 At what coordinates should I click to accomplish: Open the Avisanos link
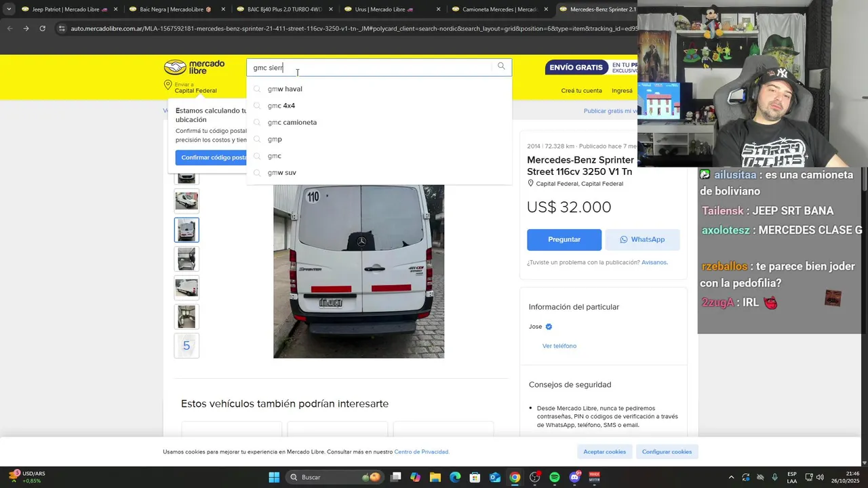[x=654, y=262]
